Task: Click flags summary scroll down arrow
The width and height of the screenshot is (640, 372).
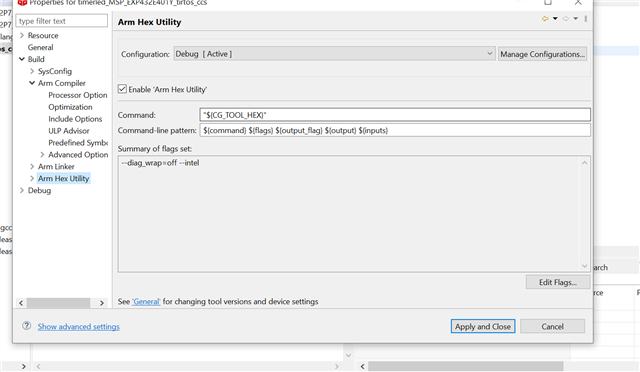Action: (x=584, y=266)
